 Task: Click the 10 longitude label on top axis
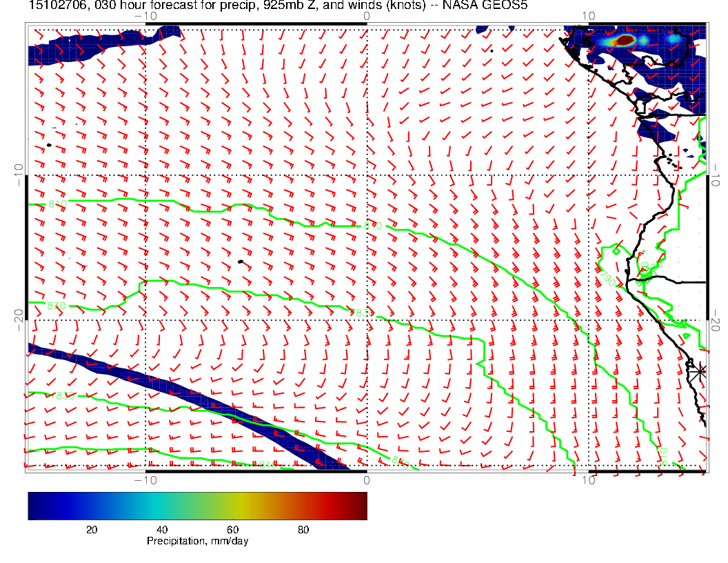(588, 15)
